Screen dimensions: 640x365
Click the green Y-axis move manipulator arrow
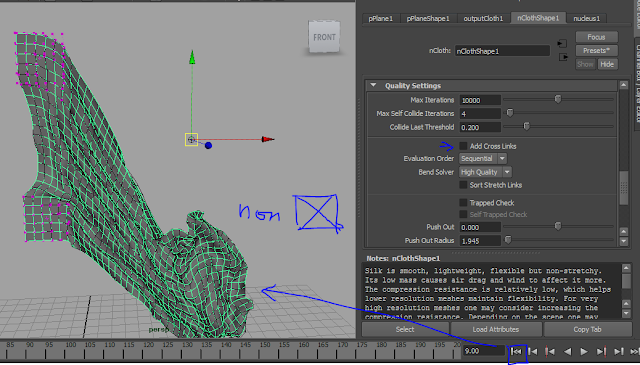[x=192, y=57]
